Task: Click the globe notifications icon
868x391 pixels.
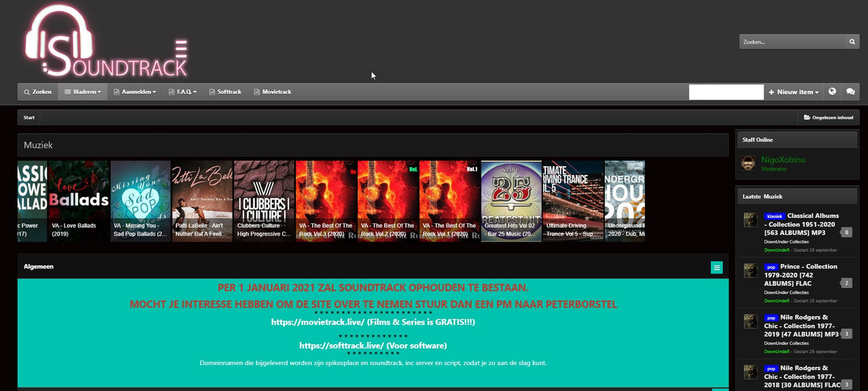Action: (x=832, y=92)
